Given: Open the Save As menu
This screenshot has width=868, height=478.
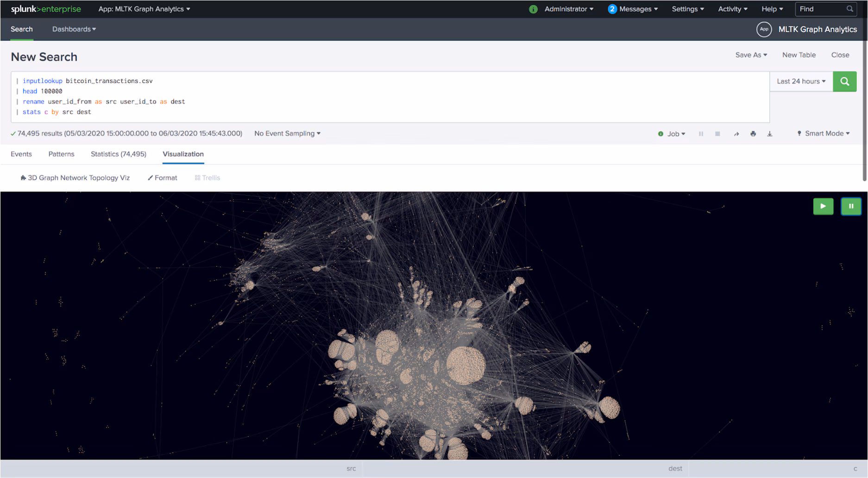Looking at the screenshot, I should coord(750,55).
